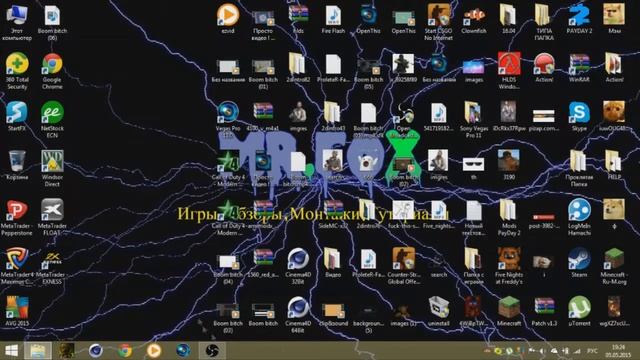Open the Mods PayDay 2 folder
This screenshot has height=360, width=640.
509,217
